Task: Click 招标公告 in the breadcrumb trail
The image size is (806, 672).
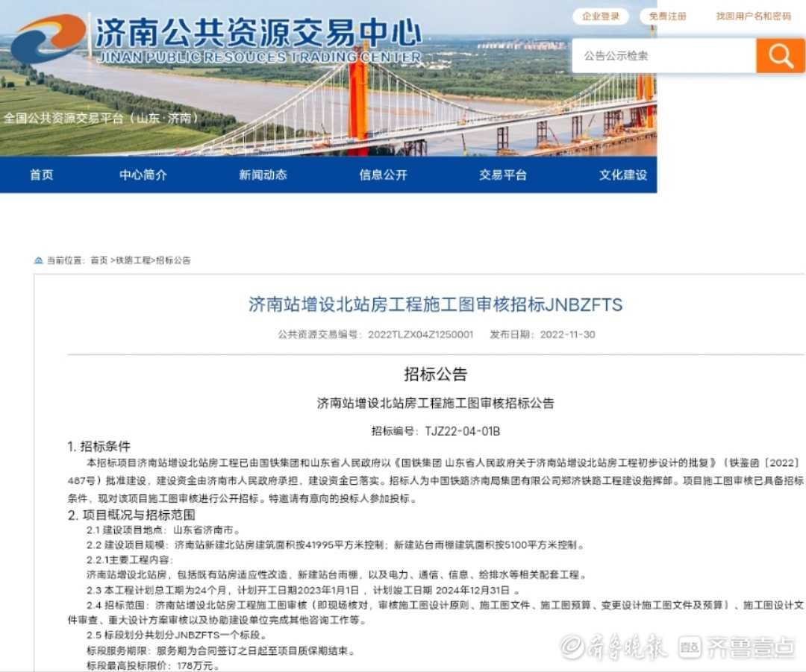Action: tap(173, 260)
